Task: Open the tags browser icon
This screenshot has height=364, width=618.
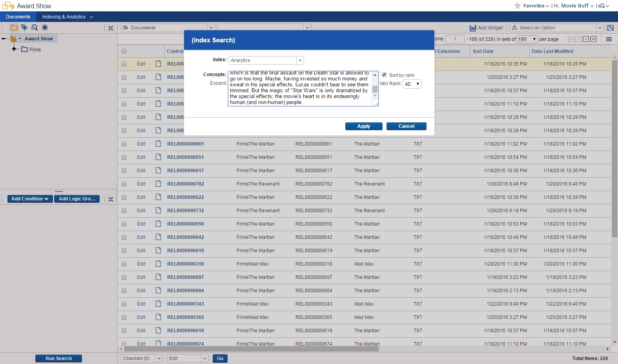Action: (24, 27)
